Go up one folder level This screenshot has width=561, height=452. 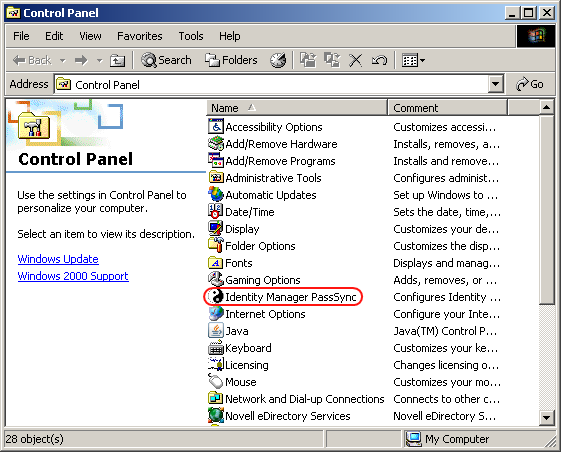(x=117, y=60)
